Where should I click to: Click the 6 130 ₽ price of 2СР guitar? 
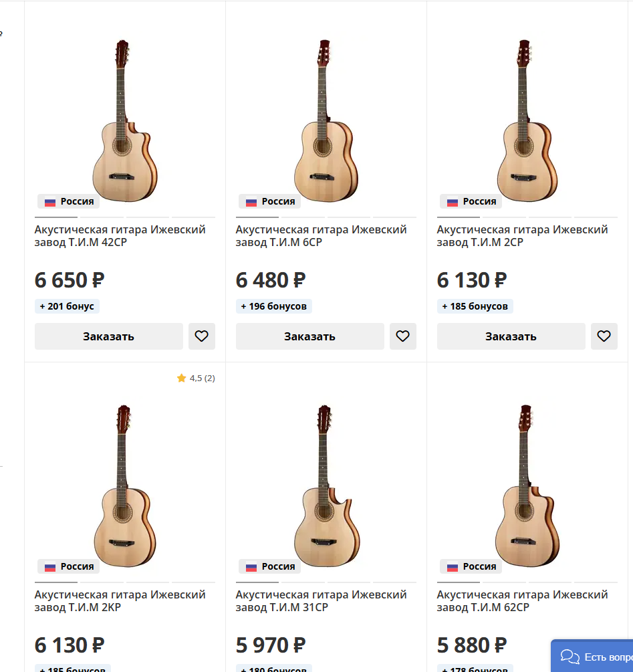472,280
